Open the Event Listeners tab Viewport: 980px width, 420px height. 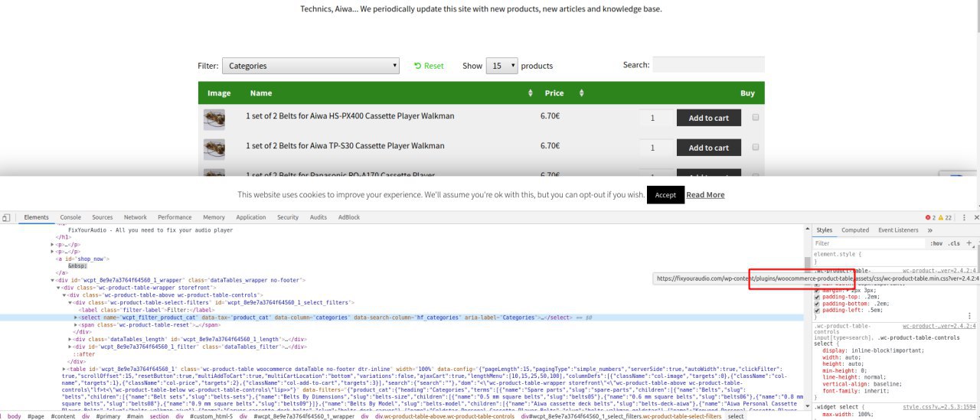click(898, 230)
